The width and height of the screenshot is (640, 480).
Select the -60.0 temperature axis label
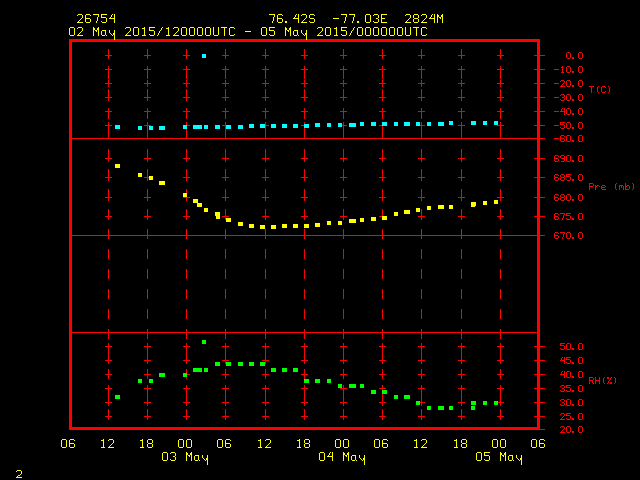click(568, 139)
